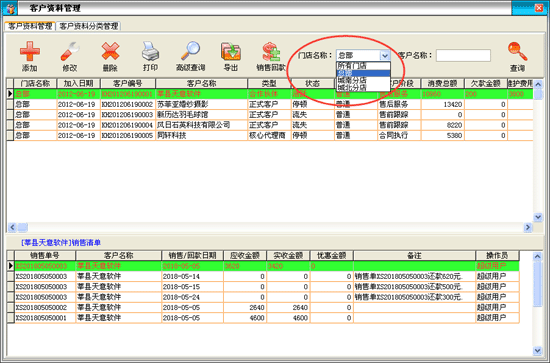Screen dimensions: 550x363
Task: Select 城北分店 in dropdown list
Action: click(363, 87)
